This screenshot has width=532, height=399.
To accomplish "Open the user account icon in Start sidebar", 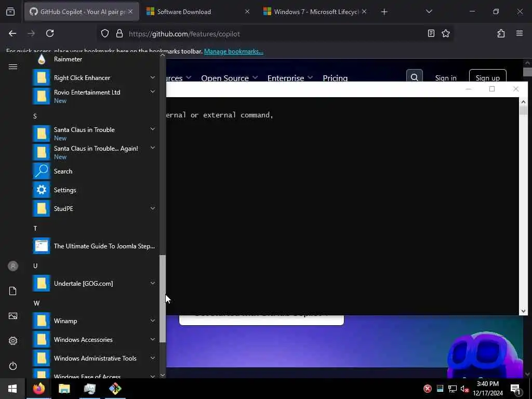I will coord(13,266).
